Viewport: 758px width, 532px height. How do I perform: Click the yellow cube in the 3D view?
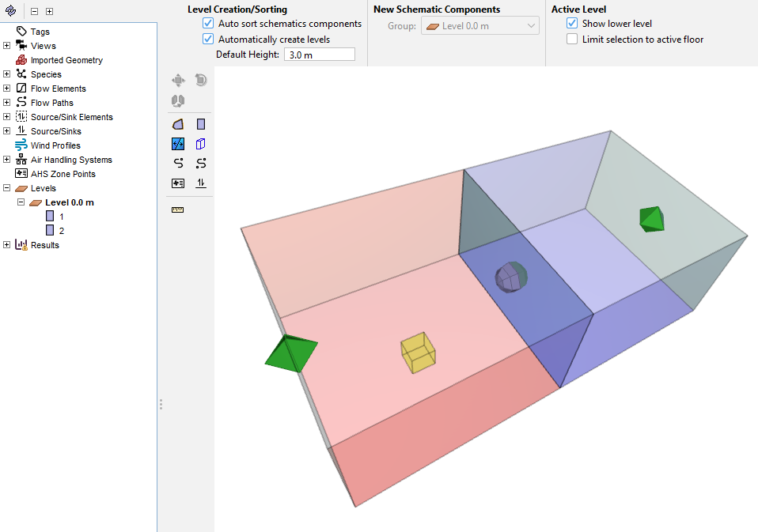click(418, 353)
